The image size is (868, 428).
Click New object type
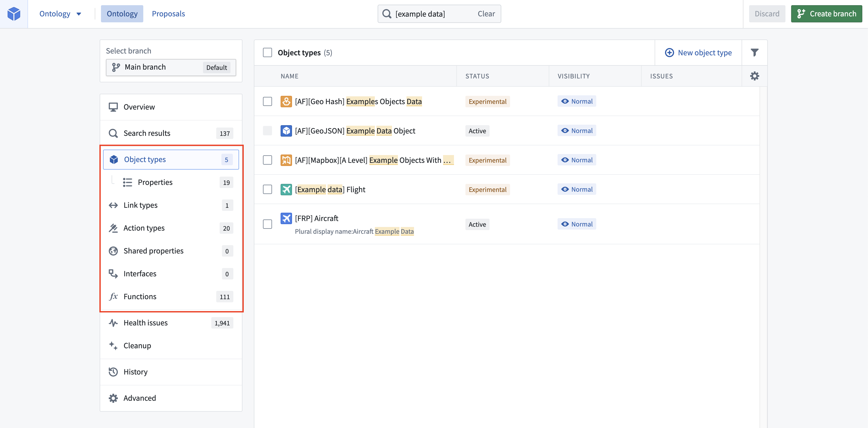[698, 52]
